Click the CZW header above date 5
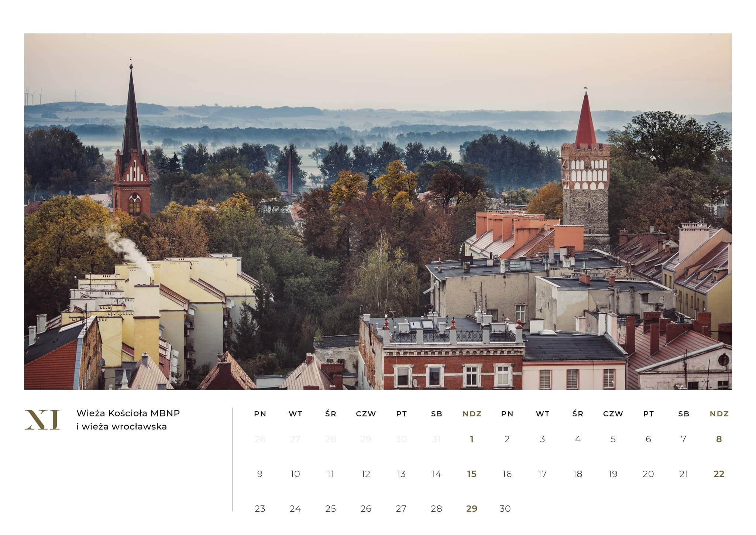This screenshot has height=535, width=756. pyautogui.click(x=613, y=414)
